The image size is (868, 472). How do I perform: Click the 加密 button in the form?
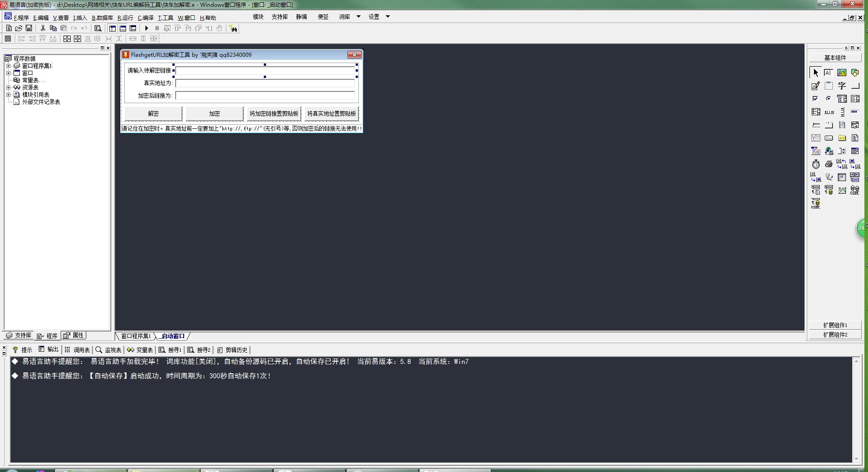[x=215, y=113]
